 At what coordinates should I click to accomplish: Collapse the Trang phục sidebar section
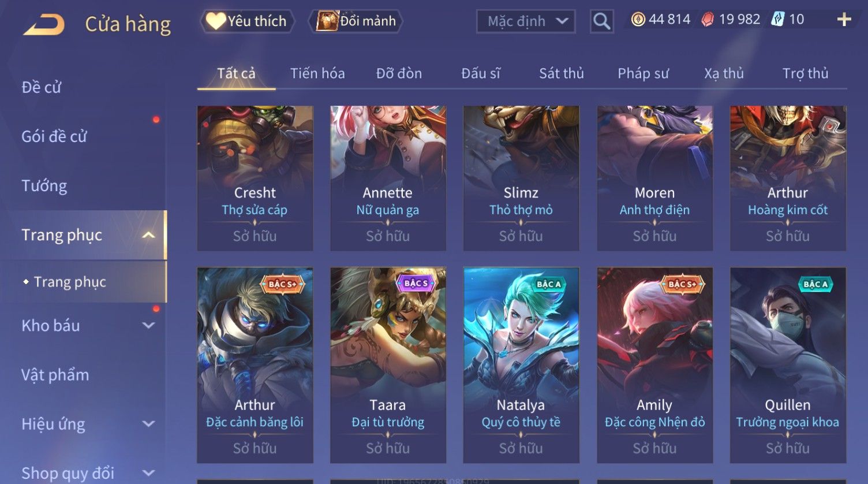coord(148,235)
